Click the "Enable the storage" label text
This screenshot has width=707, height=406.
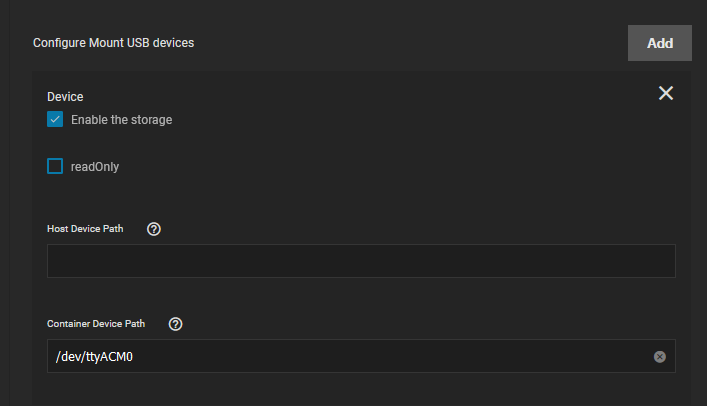point(122,120)
